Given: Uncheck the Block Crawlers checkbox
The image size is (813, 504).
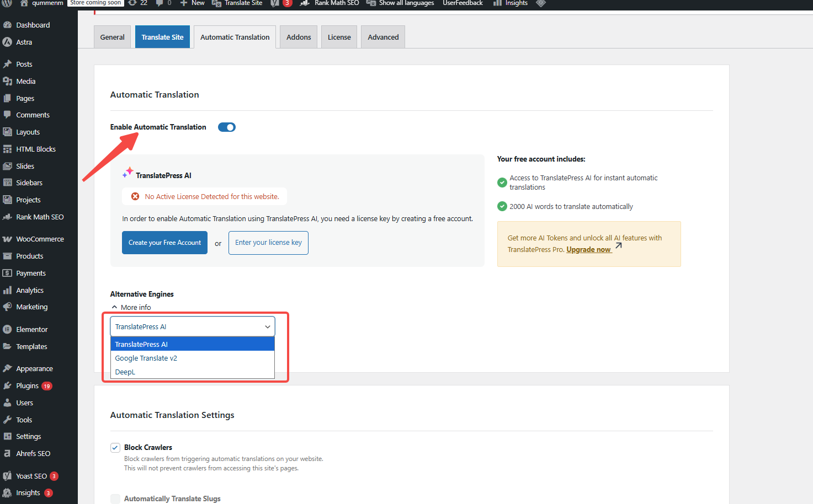Looking at the screenshot, I should click(x=115, y=448).
